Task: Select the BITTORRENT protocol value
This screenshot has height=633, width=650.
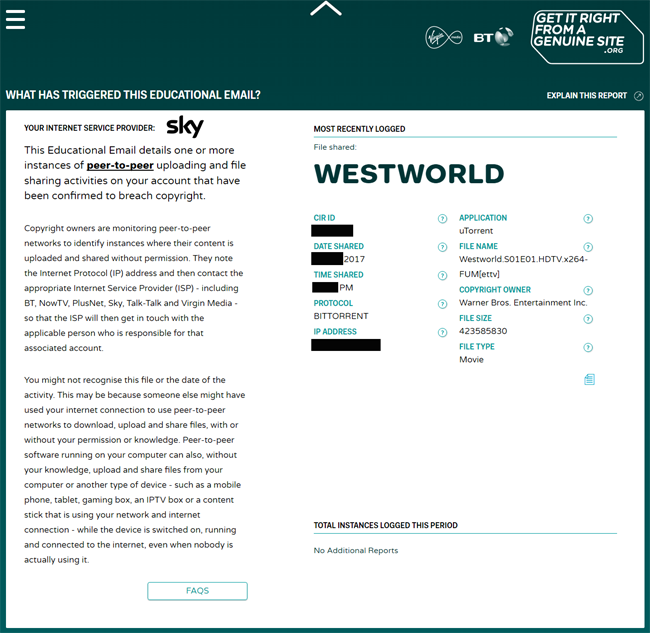Action: pos(341,316)
